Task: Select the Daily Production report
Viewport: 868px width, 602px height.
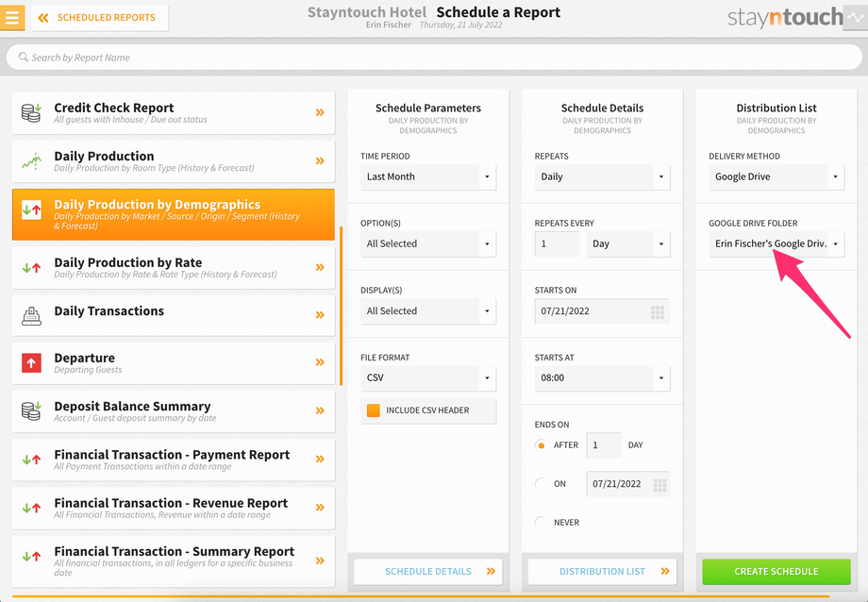Action: pyautogui.click(x=174, y=161)
